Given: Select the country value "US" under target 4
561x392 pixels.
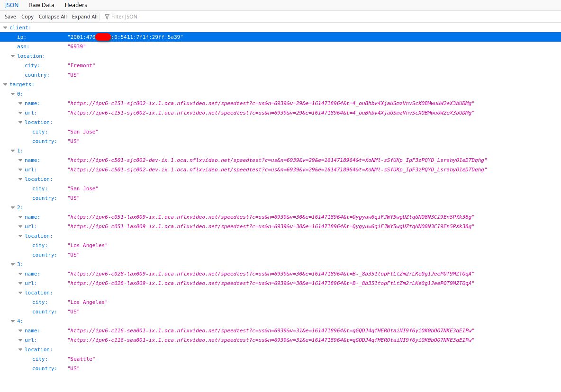Looking at the screenshot, I should pos(73,368).
